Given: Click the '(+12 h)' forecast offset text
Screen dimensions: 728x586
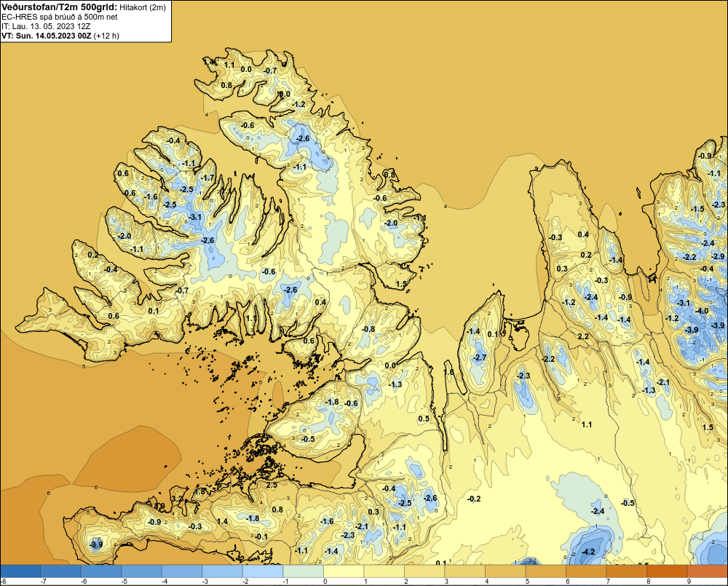Looking at the screenshot, I should [106, 35].
